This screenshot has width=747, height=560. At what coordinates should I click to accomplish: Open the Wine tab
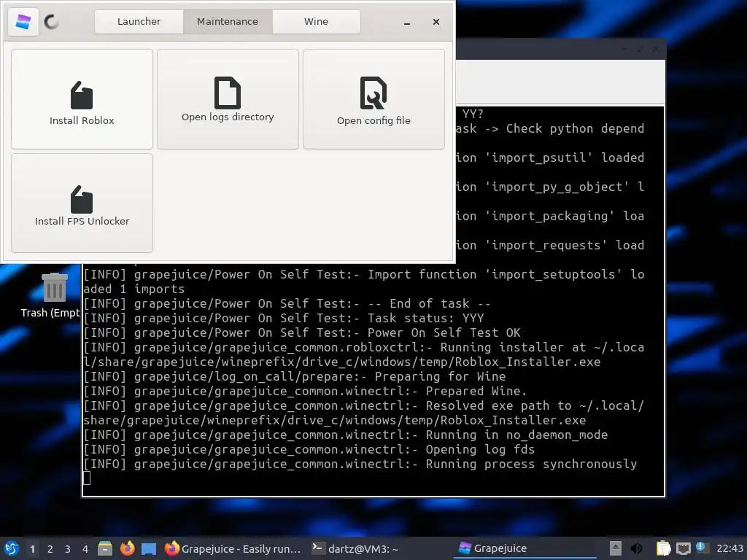pos(316,21)
